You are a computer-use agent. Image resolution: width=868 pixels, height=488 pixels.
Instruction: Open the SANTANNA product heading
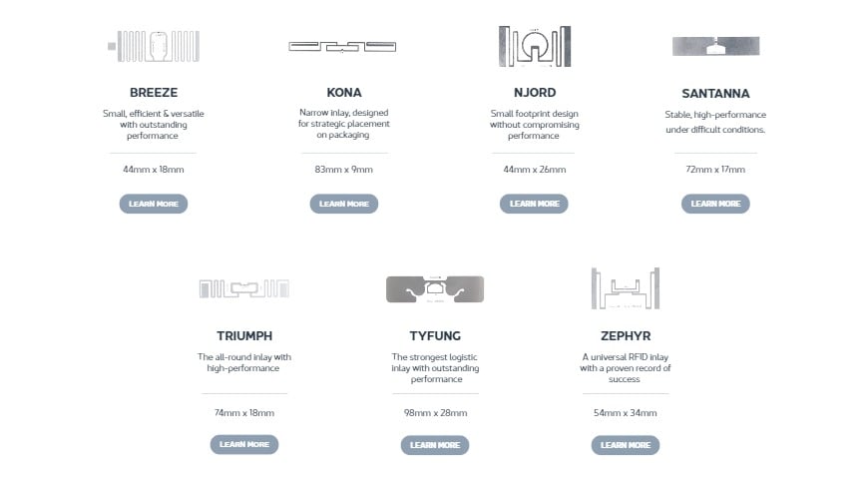pos(715,94)
